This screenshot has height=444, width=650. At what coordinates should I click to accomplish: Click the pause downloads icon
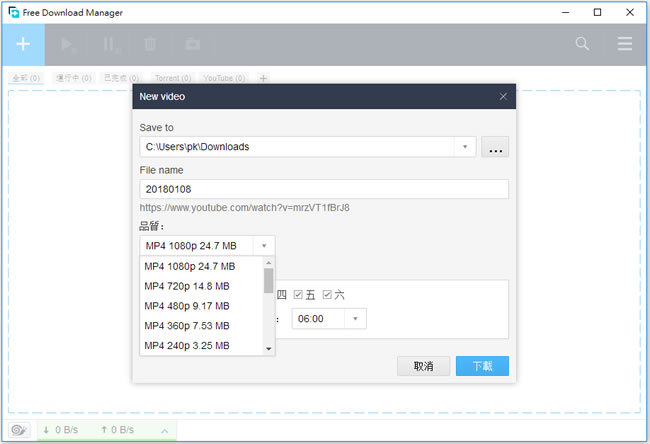tap(111, 44)
